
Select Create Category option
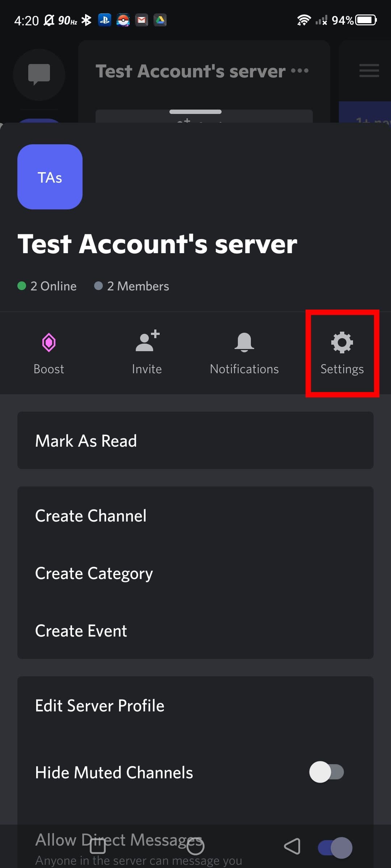pyautogui.click(x=195, y=573)
